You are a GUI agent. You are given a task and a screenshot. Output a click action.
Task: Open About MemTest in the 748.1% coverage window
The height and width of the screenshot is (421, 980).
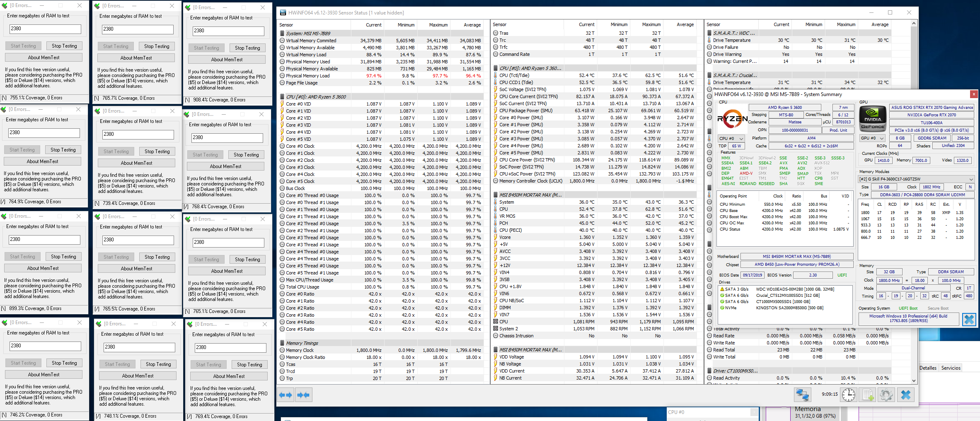pos(138,376)
